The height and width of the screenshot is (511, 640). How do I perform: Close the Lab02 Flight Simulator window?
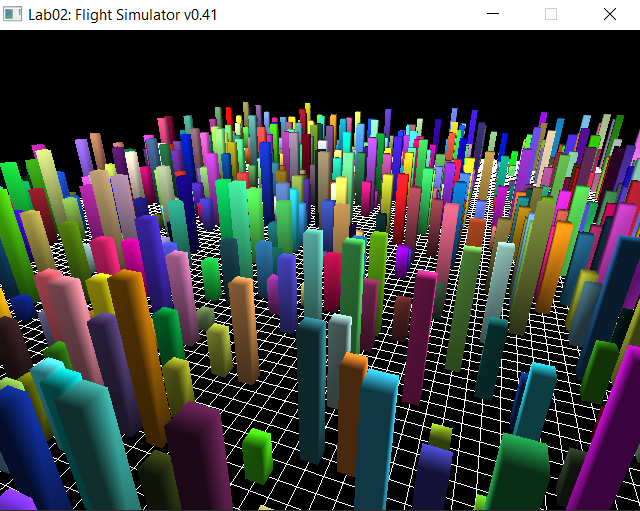pos(609,15)
